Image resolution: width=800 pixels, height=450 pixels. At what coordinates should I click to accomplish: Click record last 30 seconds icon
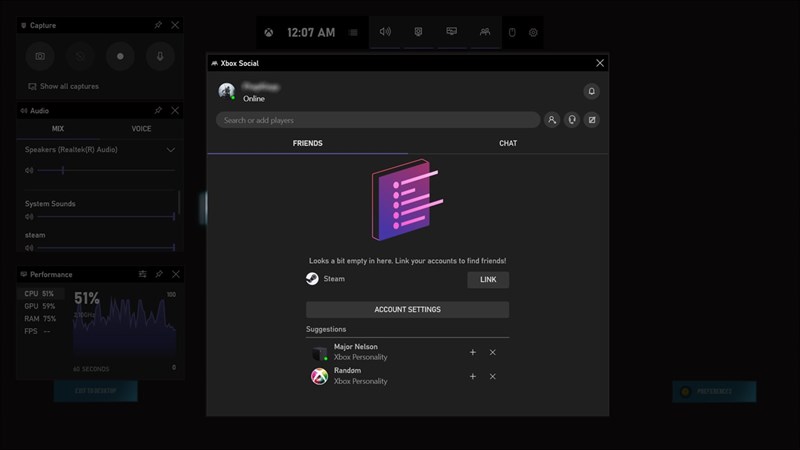tap(80, 56)
